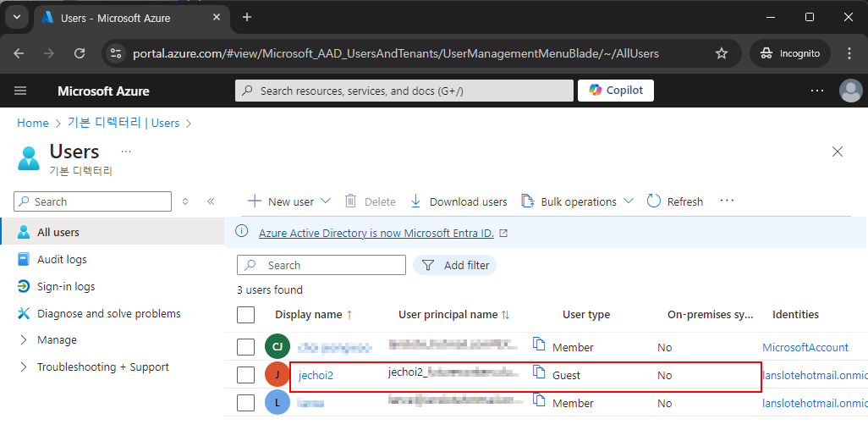Open the toolbar ellipsis next to Refresh
The image size is (868, 441).
(x=727, y=201)
